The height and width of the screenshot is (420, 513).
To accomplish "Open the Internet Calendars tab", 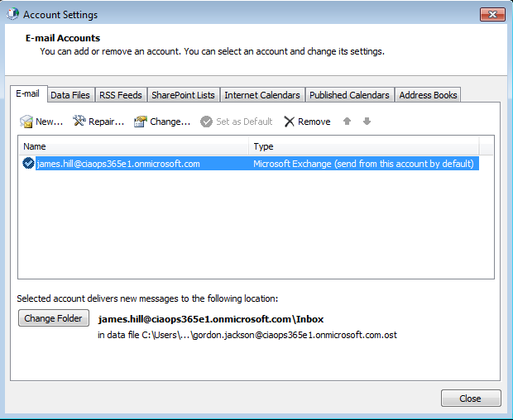I will (x=262, y=95).
